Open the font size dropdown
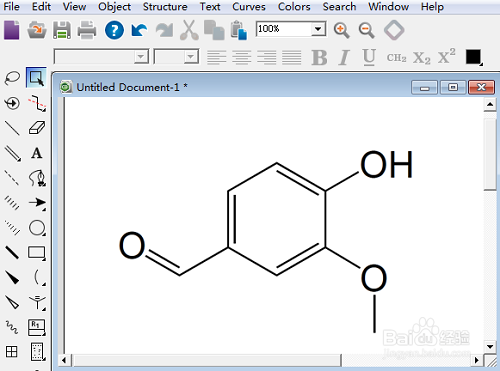This screenshot has width=500, height=371. (191, 57)
